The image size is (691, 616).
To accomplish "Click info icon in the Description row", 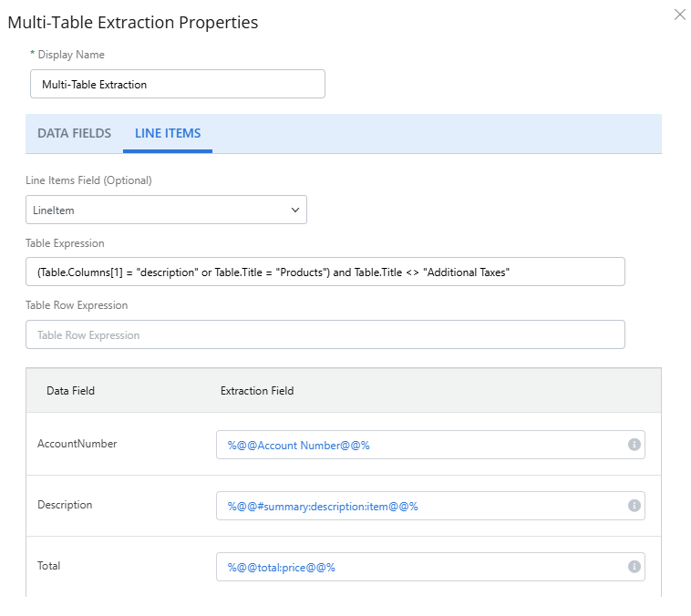I will [x=634, y=506].
